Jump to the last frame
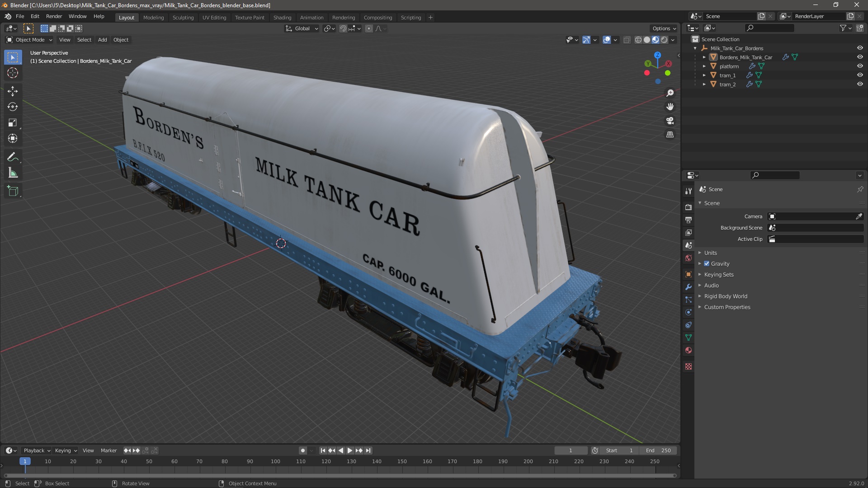868x488 pixels. tap(368, 450)
